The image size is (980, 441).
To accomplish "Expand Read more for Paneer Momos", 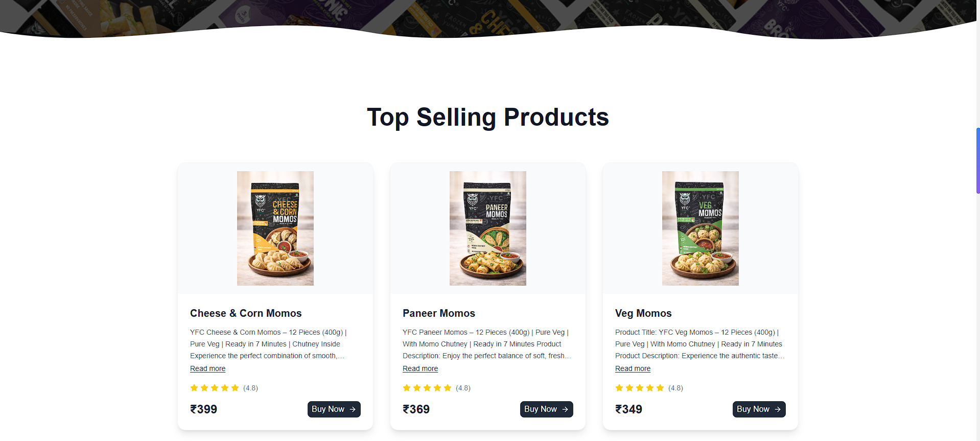I will (420, 368).
